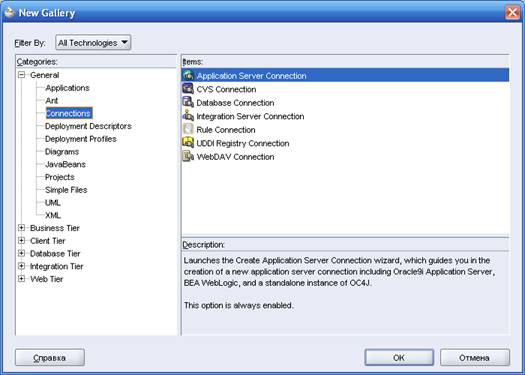Viewport: 525px width, 375px height.
Task: Click the Database Connection icon
Action: click(188, 102)
